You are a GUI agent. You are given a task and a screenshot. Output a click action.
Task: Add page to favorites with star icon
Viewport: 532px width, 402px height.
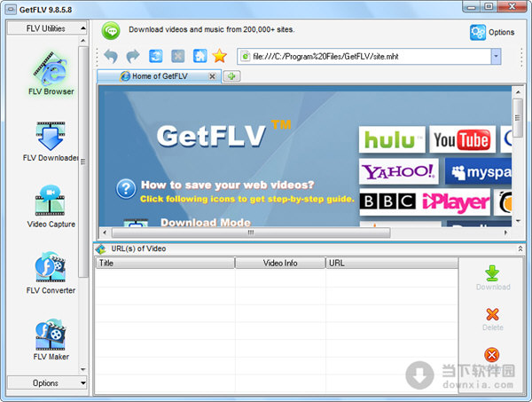[220, 56]
